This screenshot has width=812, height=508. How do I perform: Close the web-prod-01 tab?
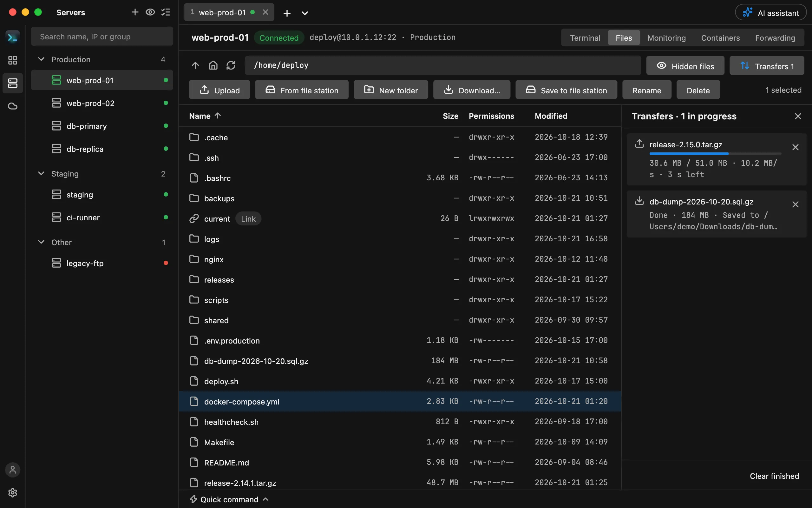click(265, 12)
